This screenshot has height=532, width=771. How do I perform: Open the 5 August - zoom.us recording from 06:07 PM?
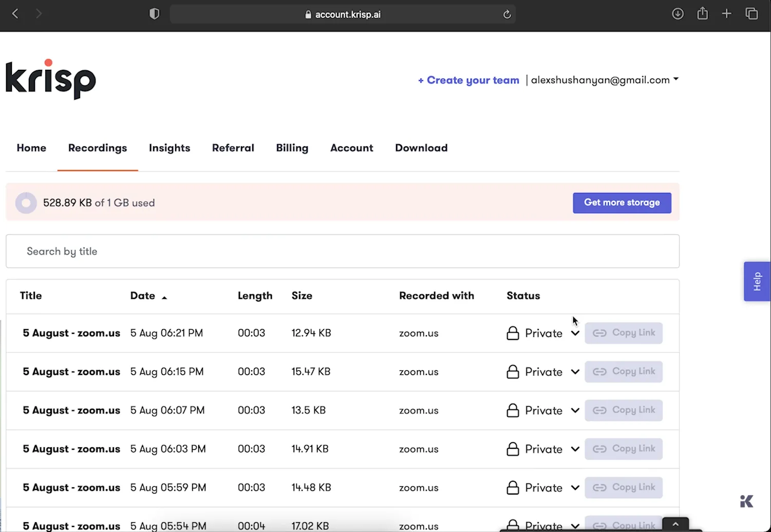(71, 410)
